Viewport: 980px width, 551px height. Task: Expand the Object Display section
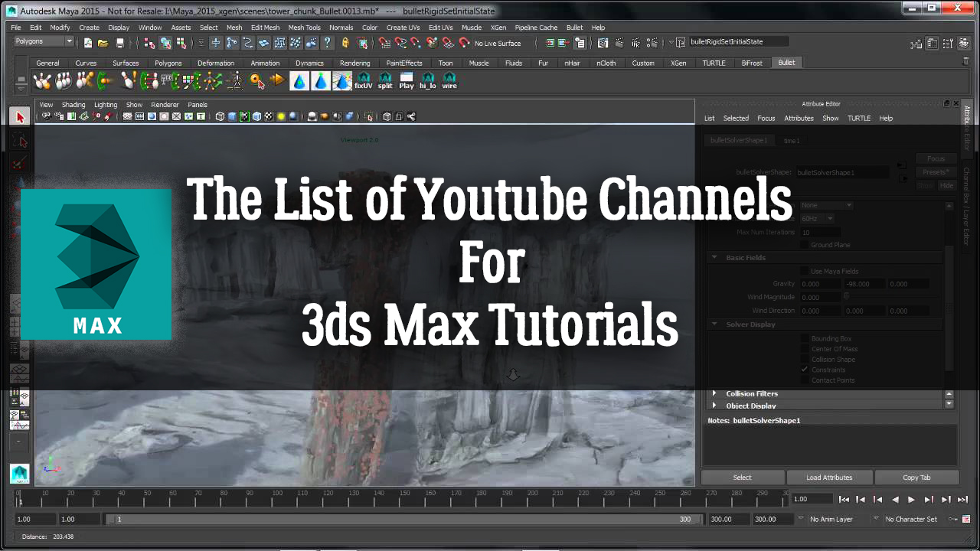(714, 406)
